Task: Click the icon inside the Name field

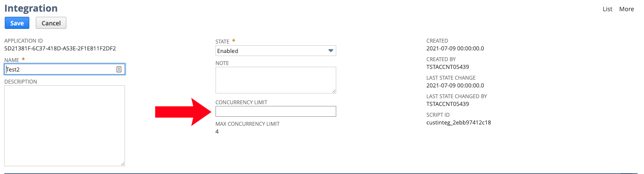Action: tap(119, 69)
